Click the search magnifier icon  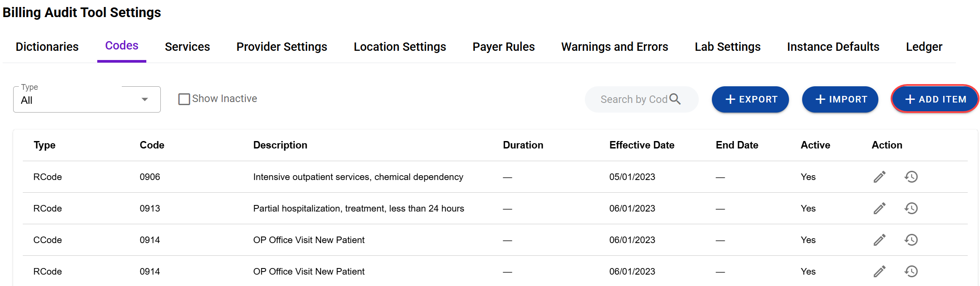tap(675, 99)
